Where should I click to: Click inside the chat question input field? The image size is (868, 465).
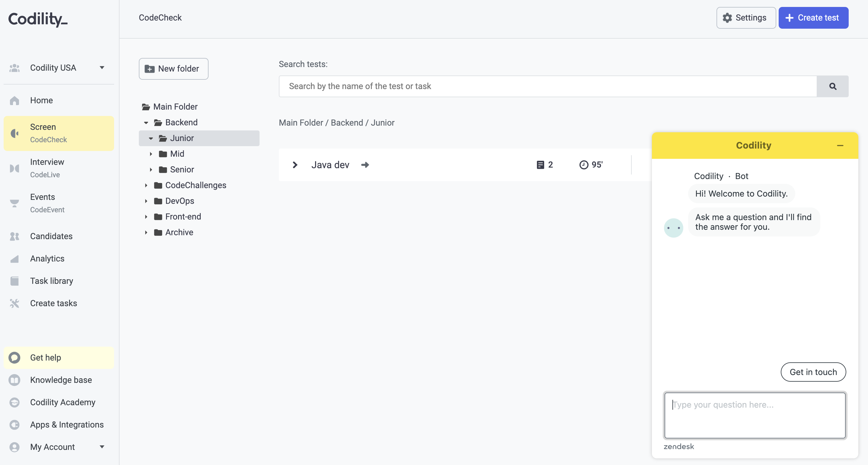point(755,415)
